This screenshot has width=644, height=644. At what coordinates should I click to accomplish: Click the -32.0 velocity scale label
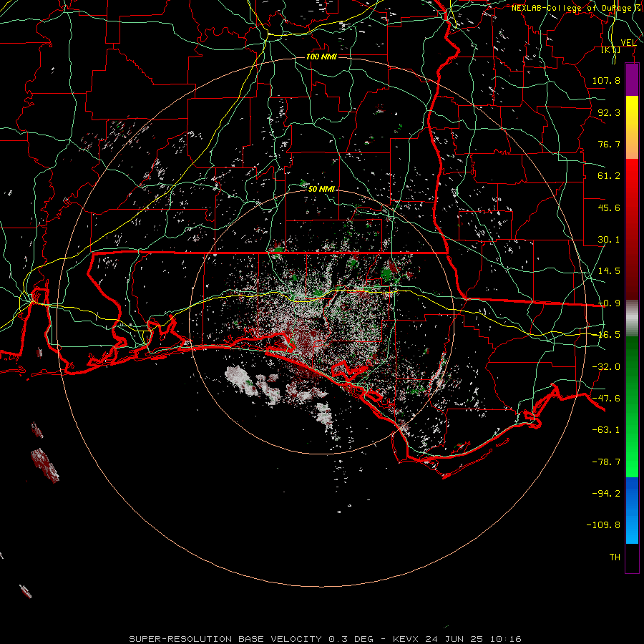[606, 367]
